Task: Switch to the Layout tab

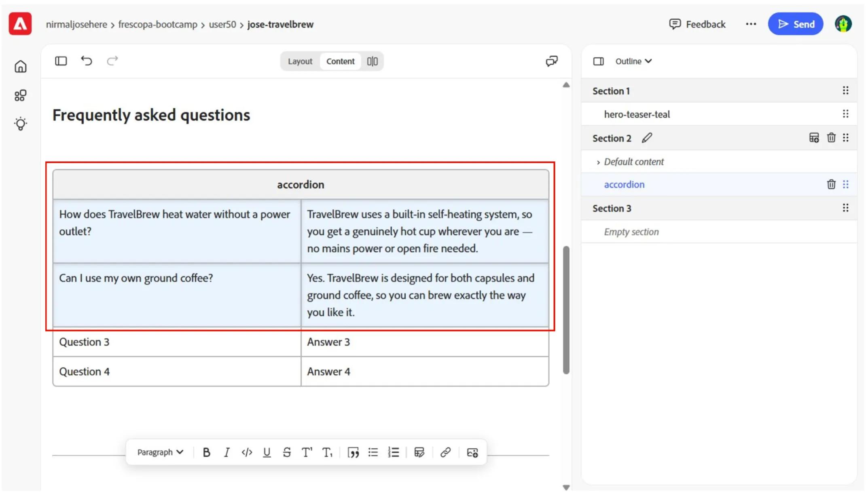Action: click(300, 61)
